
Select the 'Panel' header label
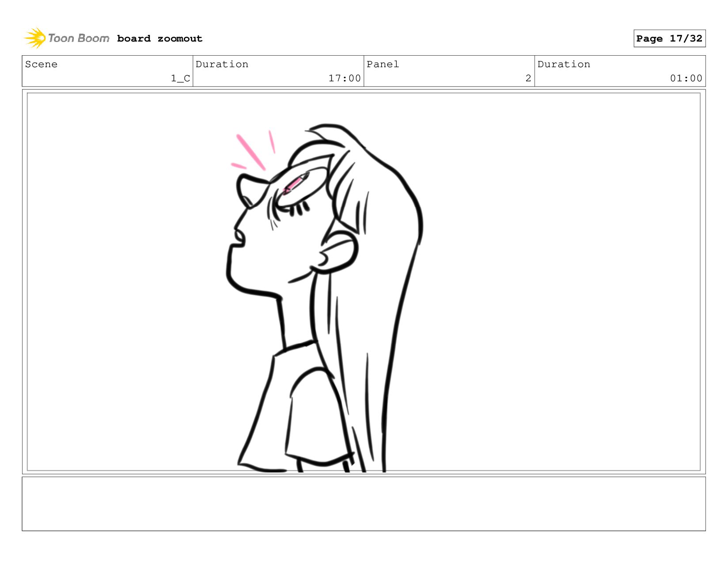[383, 64]
